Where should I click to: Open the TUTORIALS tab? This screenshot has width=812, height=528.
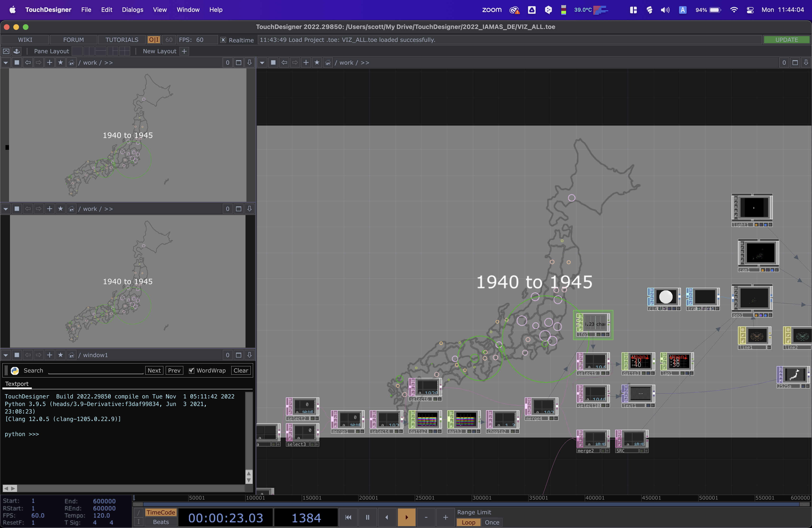point(122,40)
